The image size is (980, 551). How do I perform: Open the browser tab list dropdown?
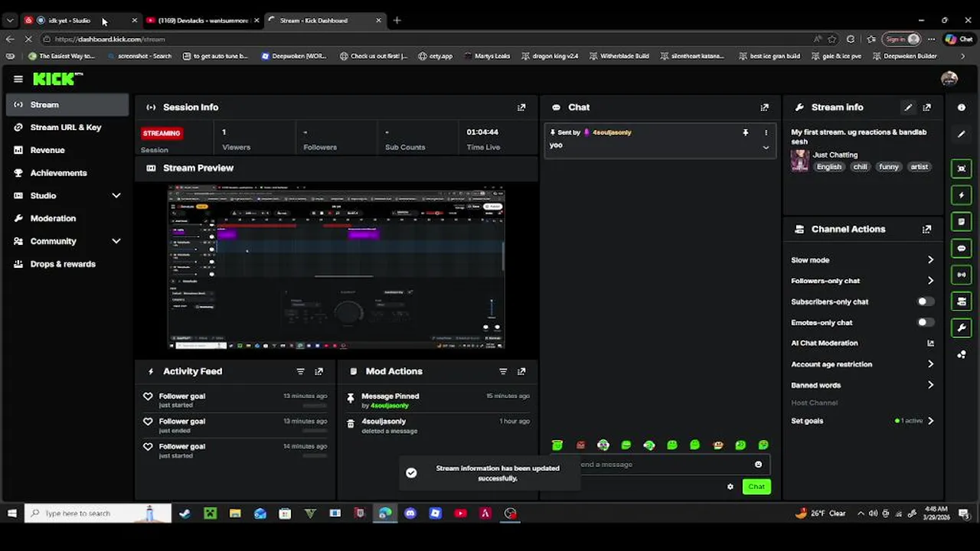[10, 21]
